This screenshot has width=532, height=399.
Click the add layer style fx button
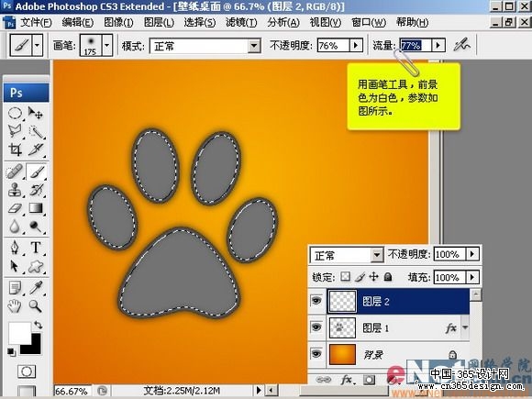click(x=347, y=380)
